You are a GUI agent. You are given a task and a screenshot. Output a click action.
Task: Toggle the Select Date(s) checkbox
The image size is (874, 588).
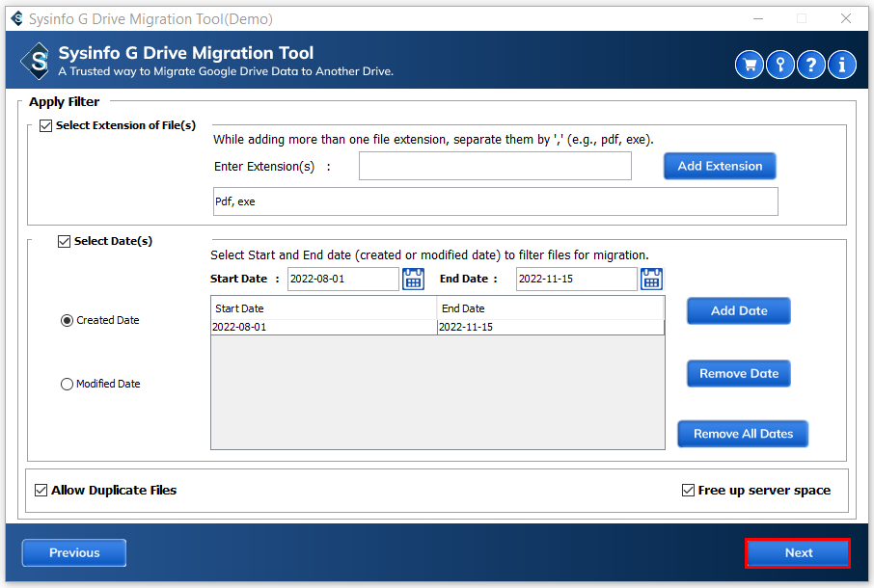[x=65, y=242]
